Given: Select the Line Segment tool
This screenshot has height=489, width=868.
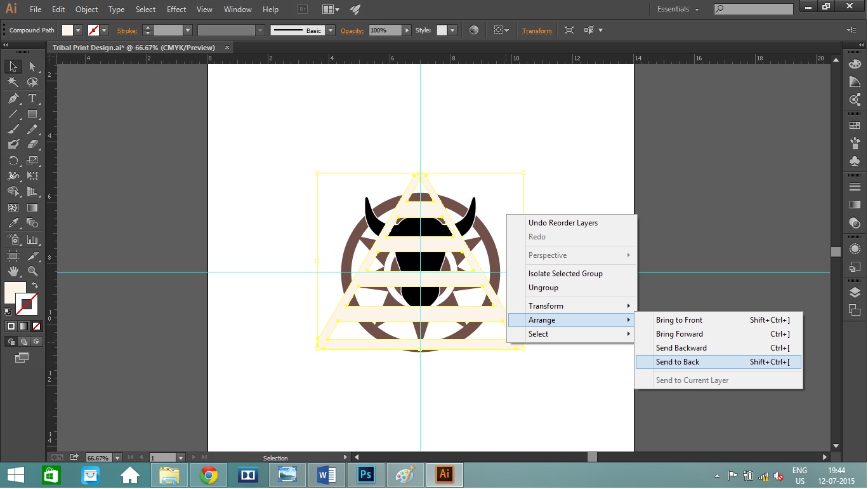Looking at the screenshot, I should 13,114.
